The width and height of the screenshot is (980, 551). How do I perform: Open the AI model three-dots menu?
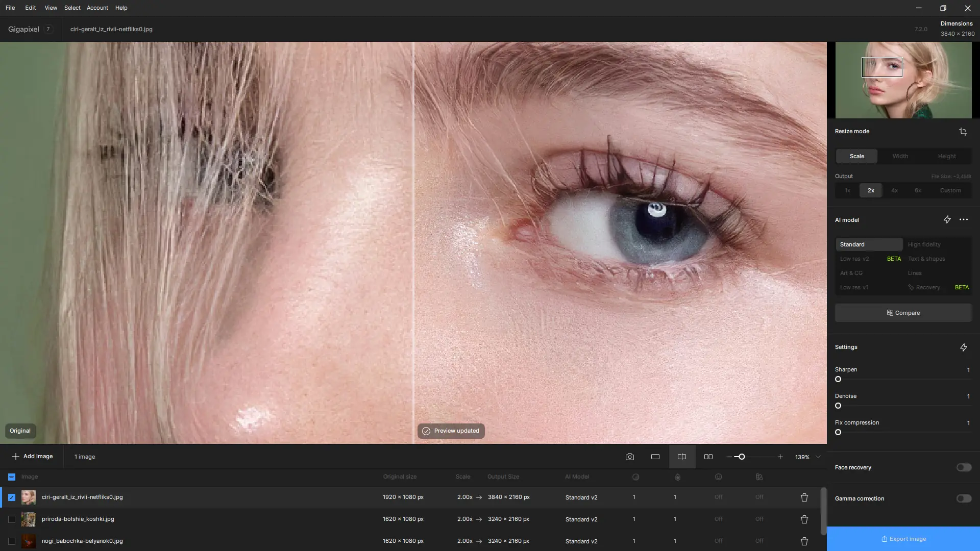pos(963,220)
